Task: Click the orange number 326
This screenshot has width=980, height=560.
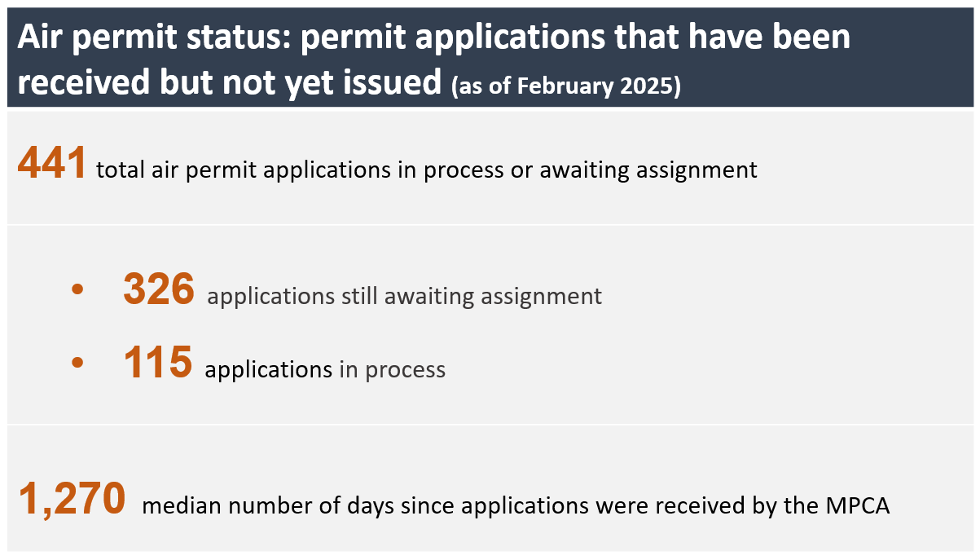Action: click(x=159, y=289)
